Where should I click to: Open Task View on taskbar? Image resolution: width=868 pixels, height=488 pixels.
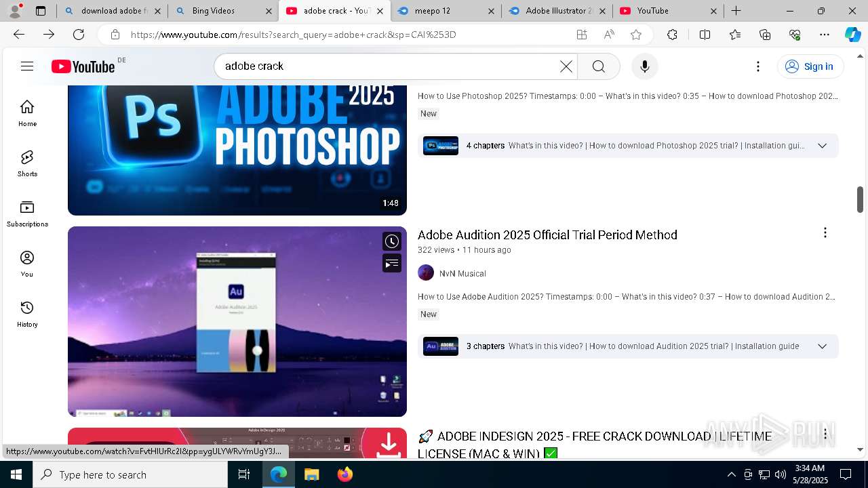tap(245, 474)
